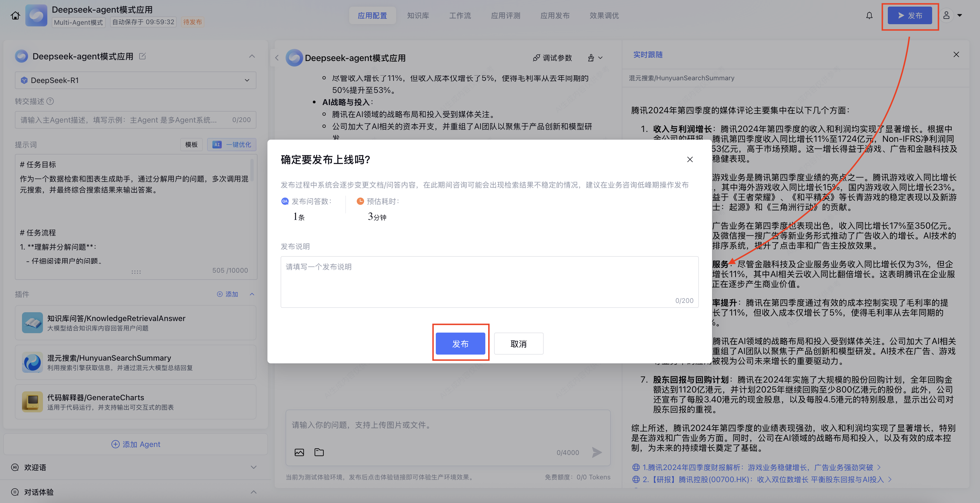Switch to the 应用评测 tab

point(506,16)
